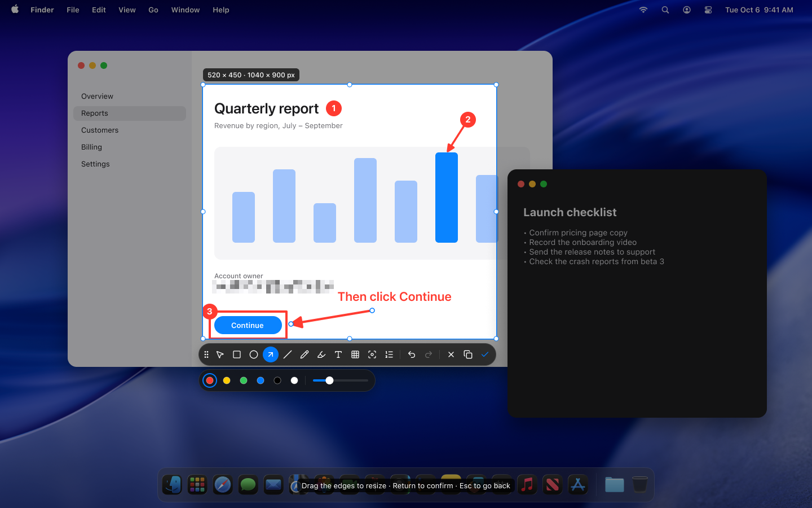The width and height of the screenshot is (812, 508).
Task: Click the blue Continue button
Action: pyautogui.click(x=248, y=325)
